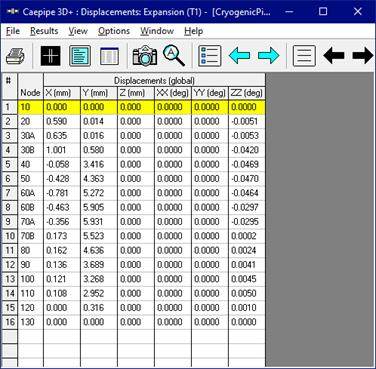Click the load cases lines icon
The height and width of the screenshot is (369, 376).
pyautogui.click(x=304, y=56)
